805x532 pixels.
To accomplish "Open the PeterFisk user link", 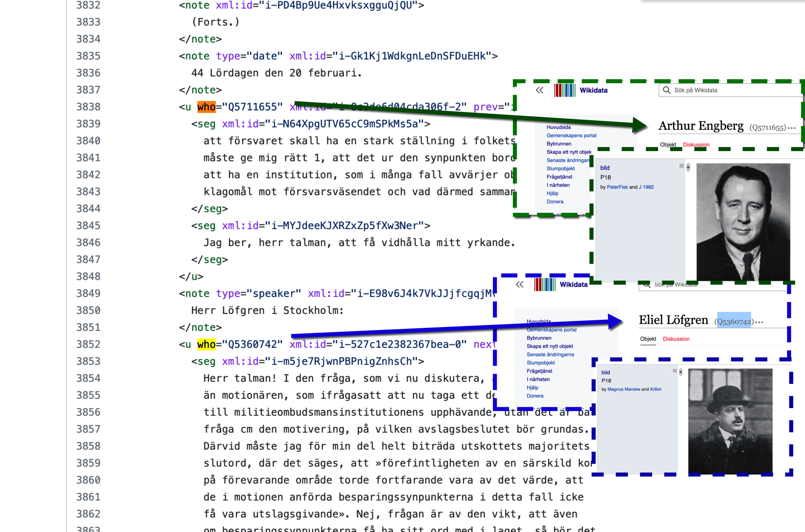I will pyautogui.click(x=617, y=187).
